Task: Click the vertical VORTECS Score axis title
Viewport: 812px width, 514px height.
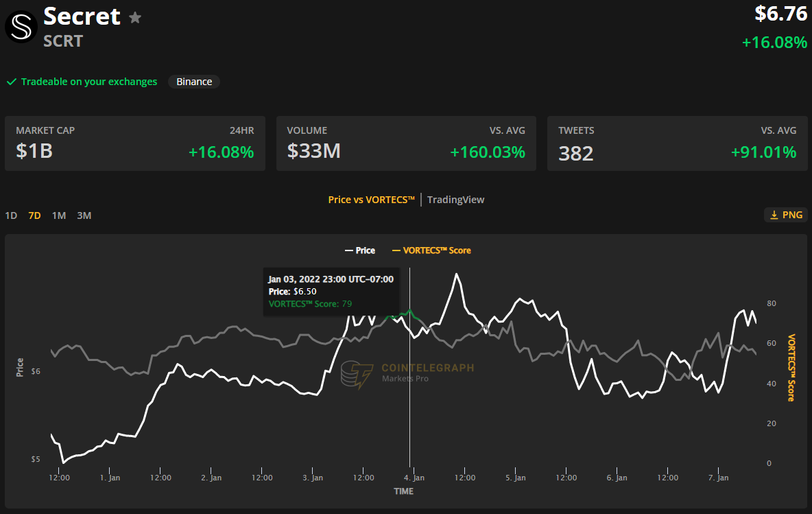Action: point(791,368)
